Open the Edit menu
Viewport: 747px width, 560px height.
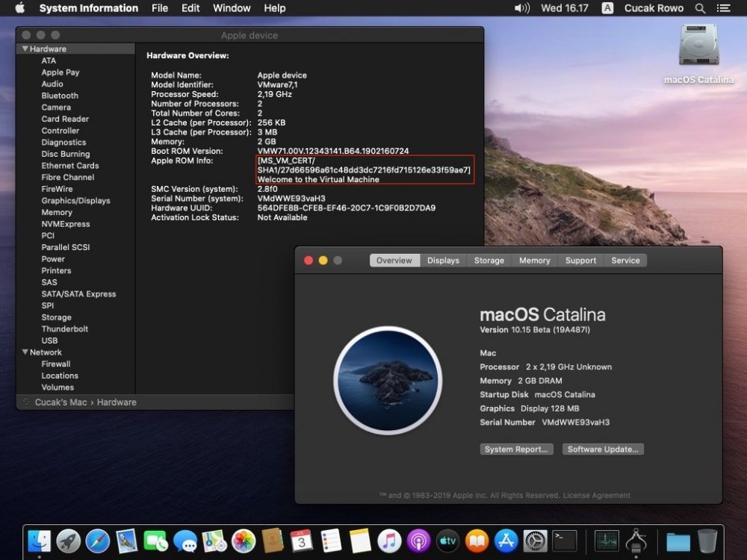190,8
